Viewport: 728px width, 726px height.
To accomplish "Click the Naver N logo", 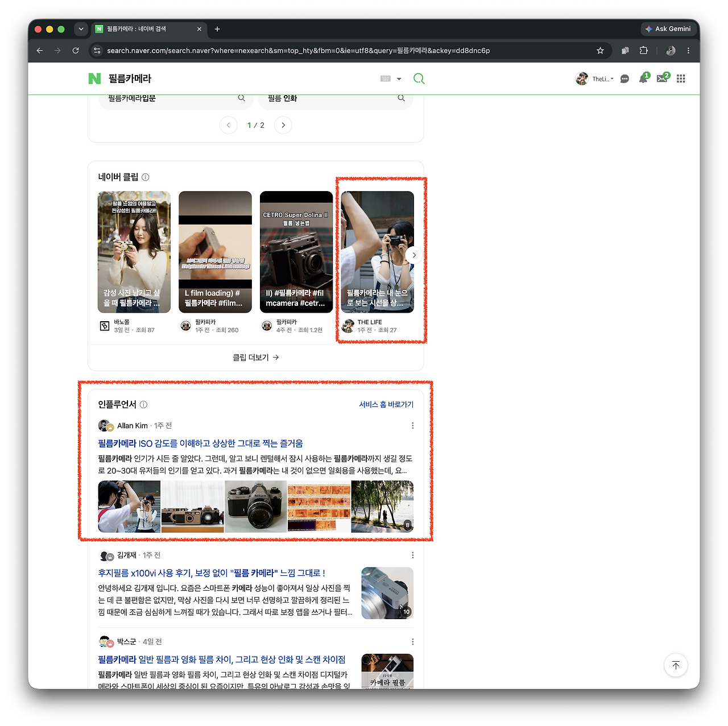I will coord(94,78).
